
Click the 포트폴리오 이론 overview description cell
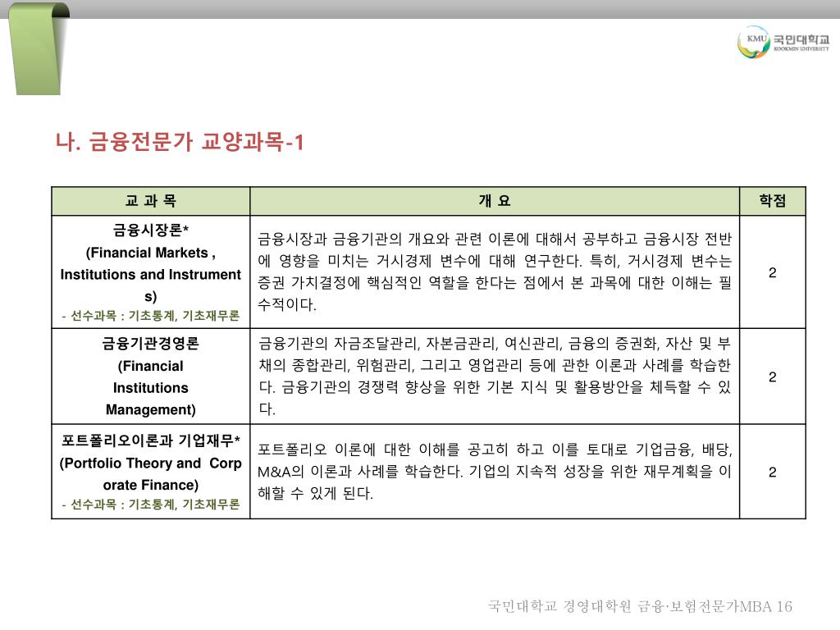pyautogui.click(x=495, y=472)
